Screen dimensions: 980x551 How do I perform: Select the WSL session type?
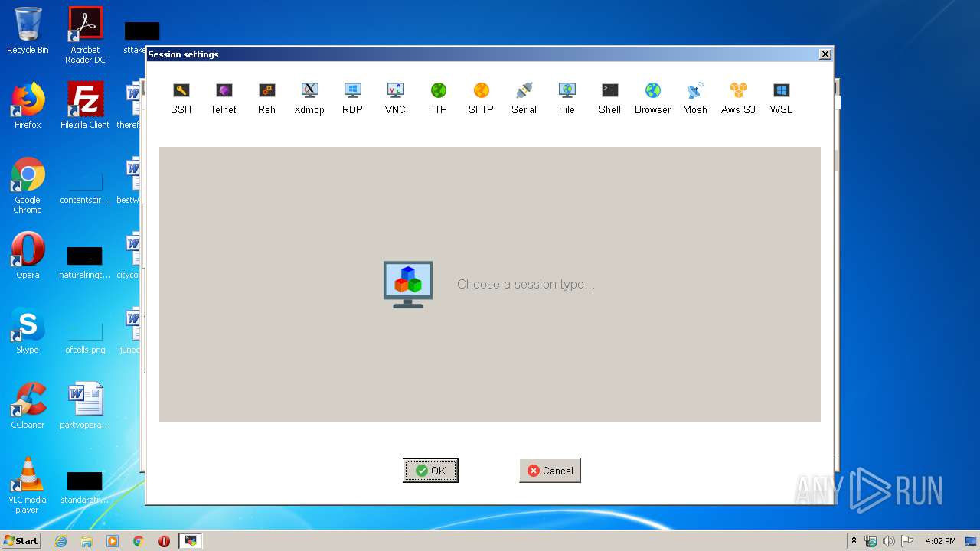(x=781, y=99)
